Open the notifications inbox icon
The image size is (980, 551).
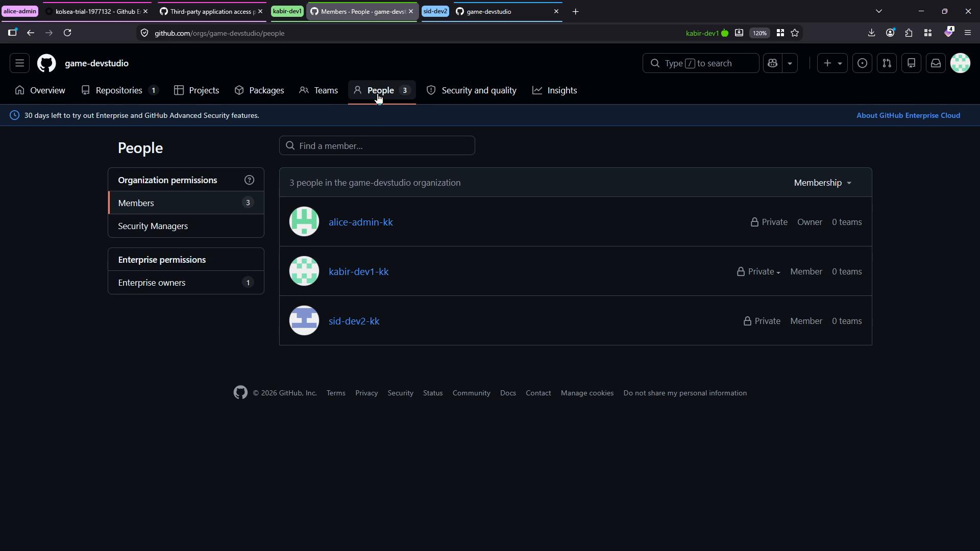click(x=936, y=63)
